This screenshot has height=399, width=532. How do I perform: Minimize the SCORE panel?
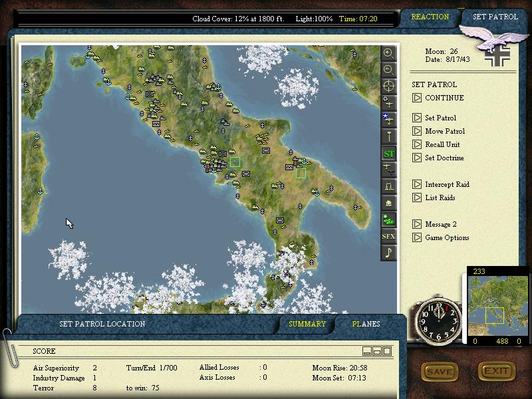click(x=367, y=351)
